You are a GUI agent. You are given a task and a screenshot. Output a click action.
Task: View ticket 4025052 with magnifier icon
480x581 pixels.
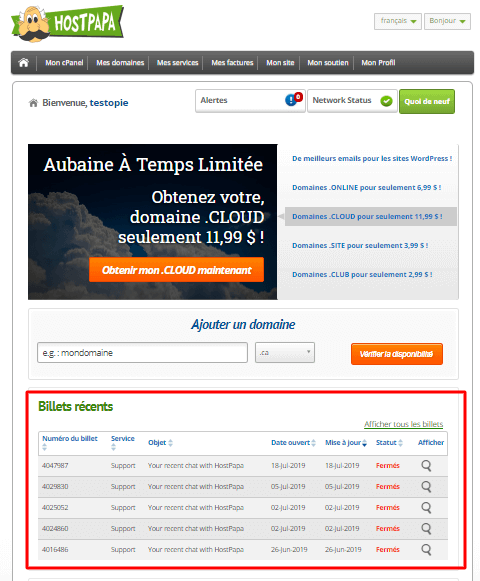point(426,508)
